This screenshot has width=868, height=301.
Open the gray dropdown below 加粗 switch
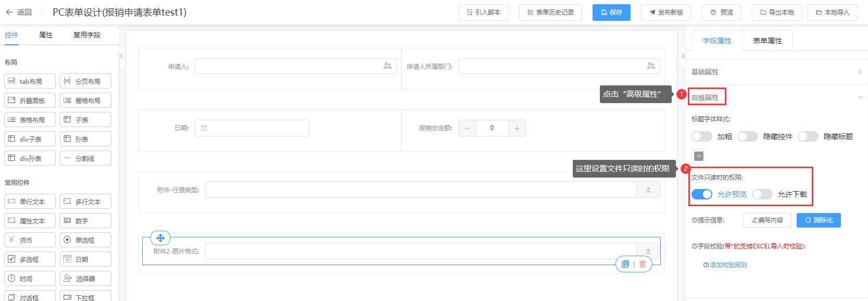[x=699, y=156]
